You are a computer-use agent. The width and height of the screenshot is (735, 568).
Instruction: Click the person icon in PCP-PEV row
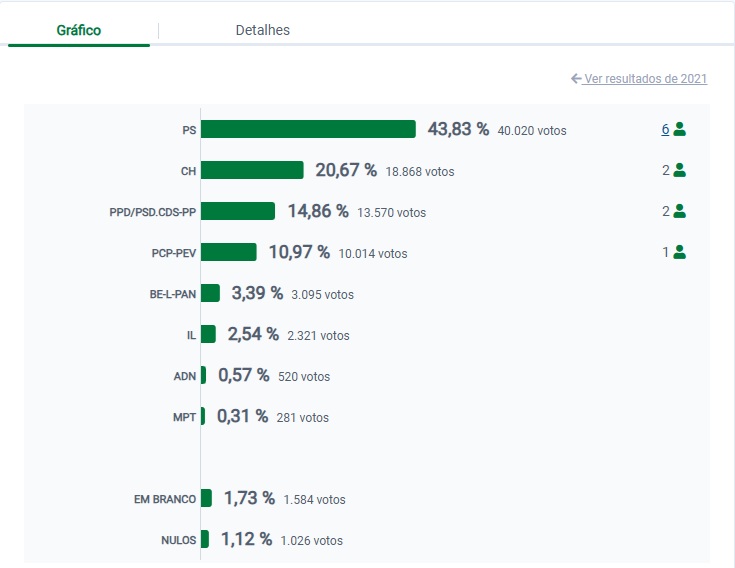pyautogui.click(x=680, y=252)
